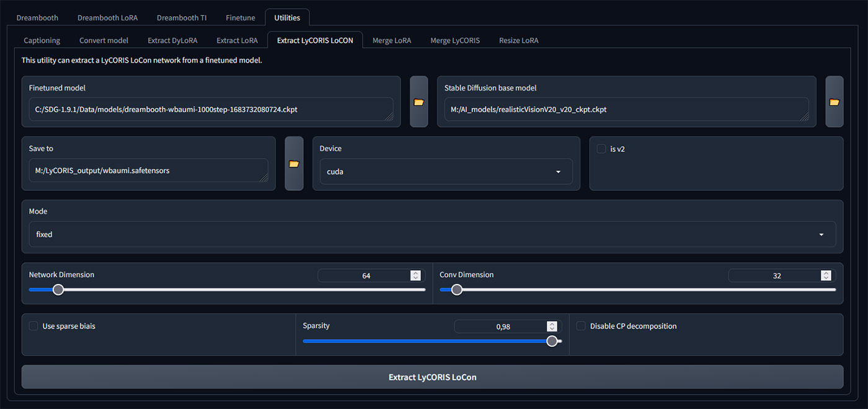Click the Sparsity slider handle
This screenshot has width=868, height=409.
pyautogui.click(x=552, y=341)
